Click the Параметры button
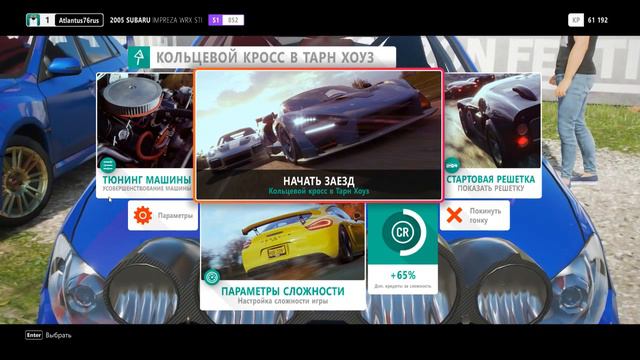 click(163, 216)
